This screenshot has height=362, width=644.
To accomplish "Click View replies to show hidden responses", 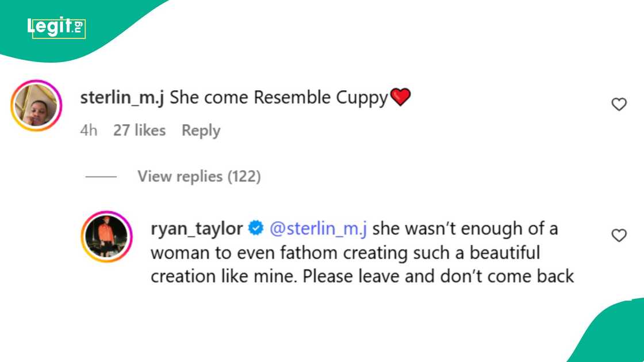I will (199, 176).
